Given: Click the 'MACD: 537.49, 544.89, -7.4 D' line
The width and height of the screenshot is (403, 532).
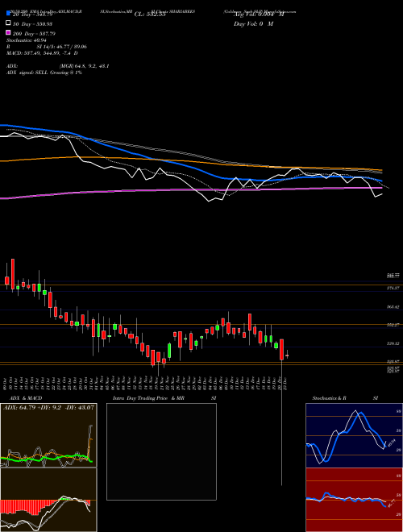Looking at the screenshot, I should click(42, 53).
